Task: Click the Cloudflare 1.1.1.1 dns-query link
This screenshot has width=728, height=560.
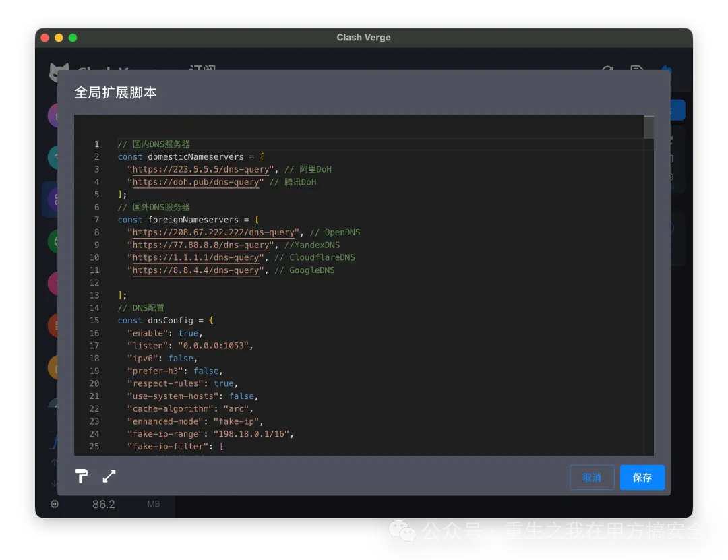Action: [x=195, y=258]
